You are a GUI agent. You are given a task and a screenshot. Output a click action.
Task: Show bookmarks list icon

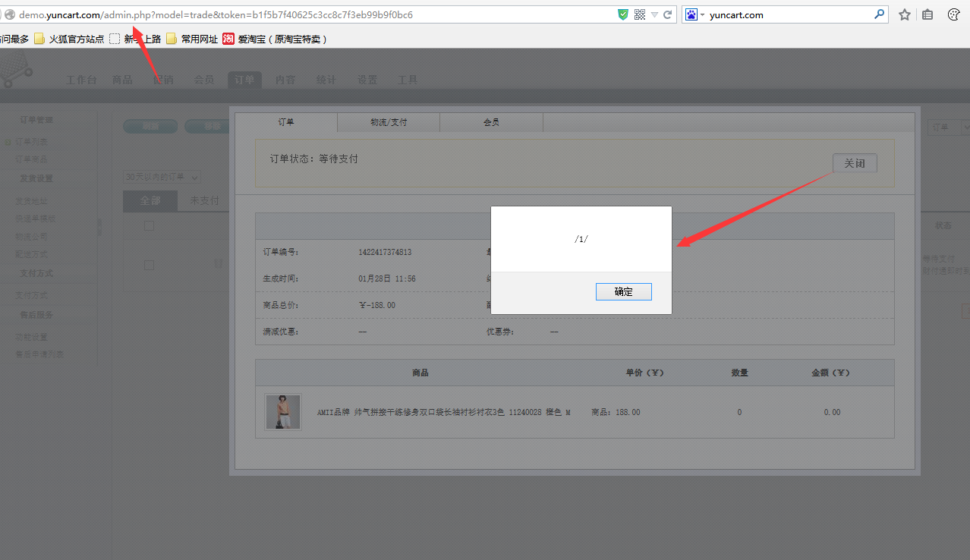point(927,14)
